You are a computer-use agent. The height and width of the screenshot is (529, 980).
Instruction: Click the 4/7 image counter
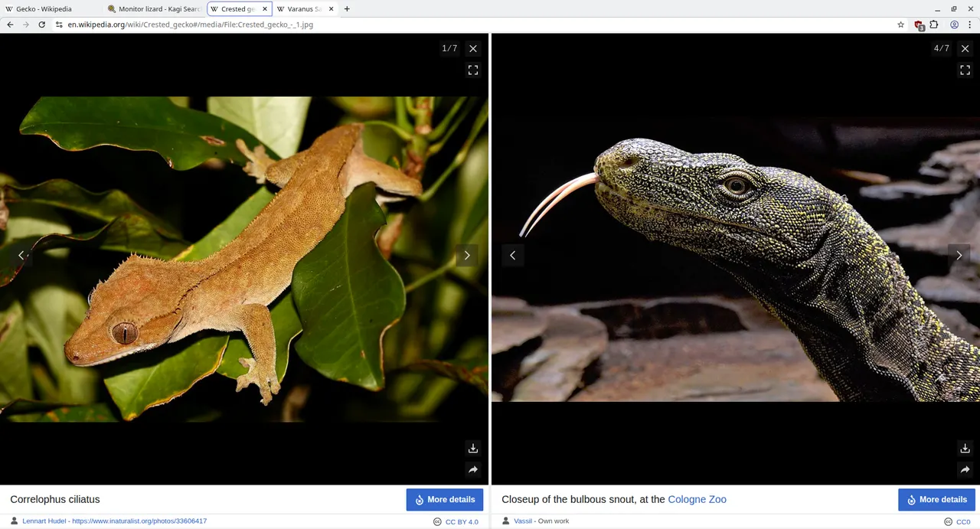(942, 48)
